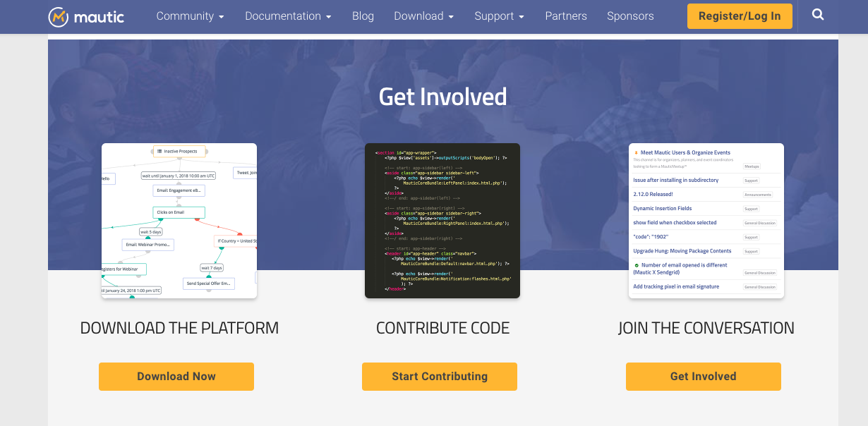Click the Start Contributing button
This screenshot has width=868, height=426.
[x=440, y=376]
